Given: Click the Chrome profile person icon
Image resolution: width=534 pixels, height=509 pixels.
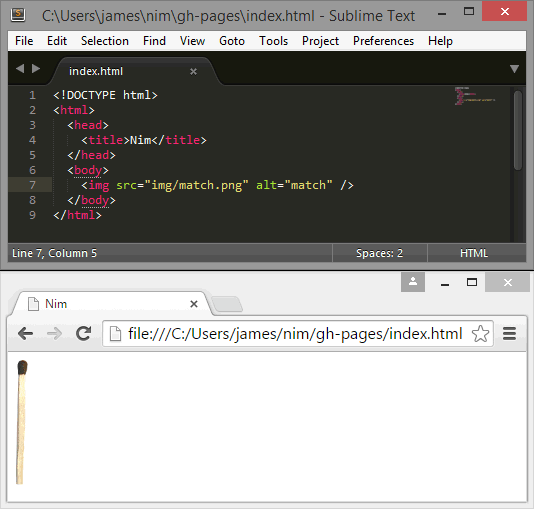Looking at the screenshot, I should [413, 282].
